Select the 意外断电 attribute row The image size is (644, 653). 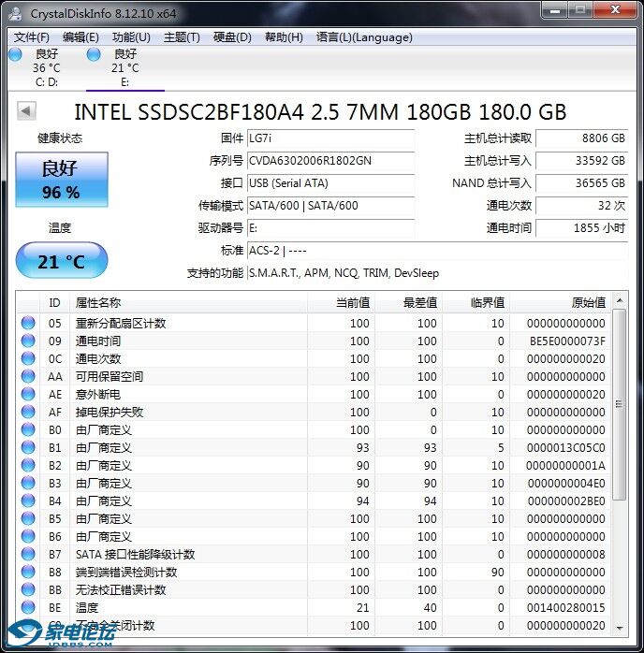315,394
